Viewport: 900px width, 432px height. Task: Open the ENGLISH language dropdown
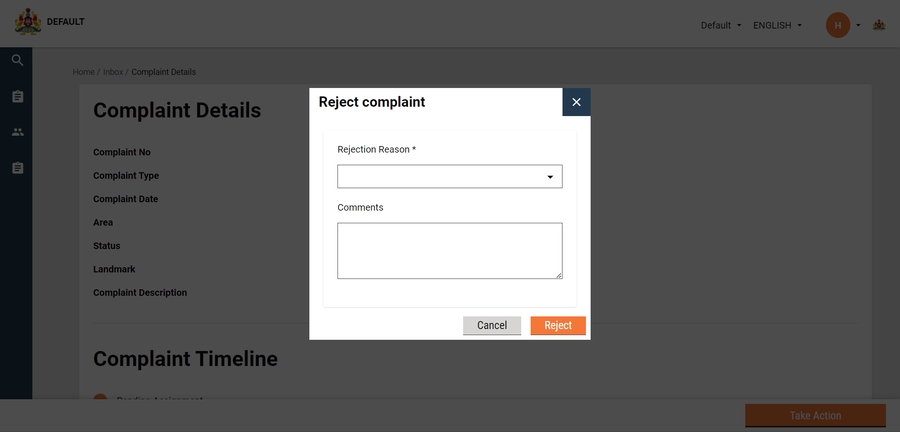pyautogui.click(x=777, y=25)
